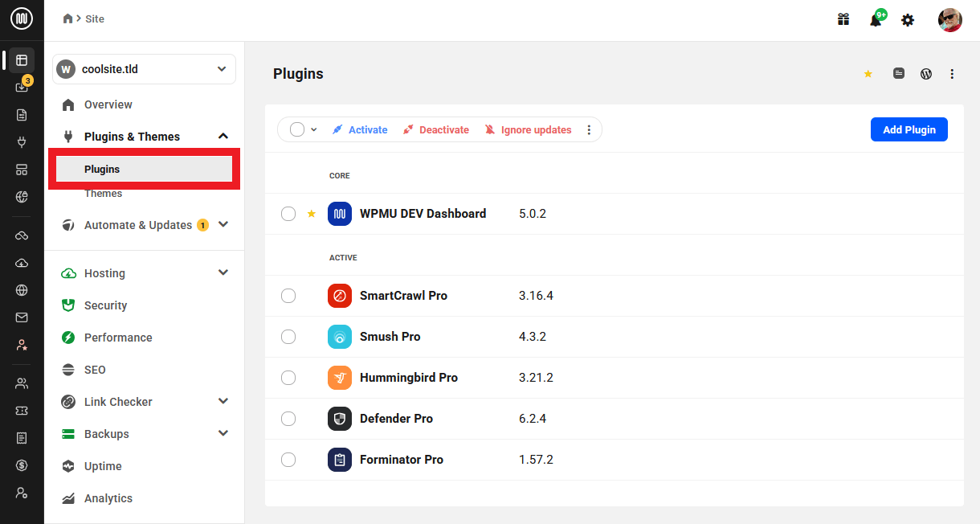
Task: Open the inbox icon with badge 3
Action: (x=22, y=86)
